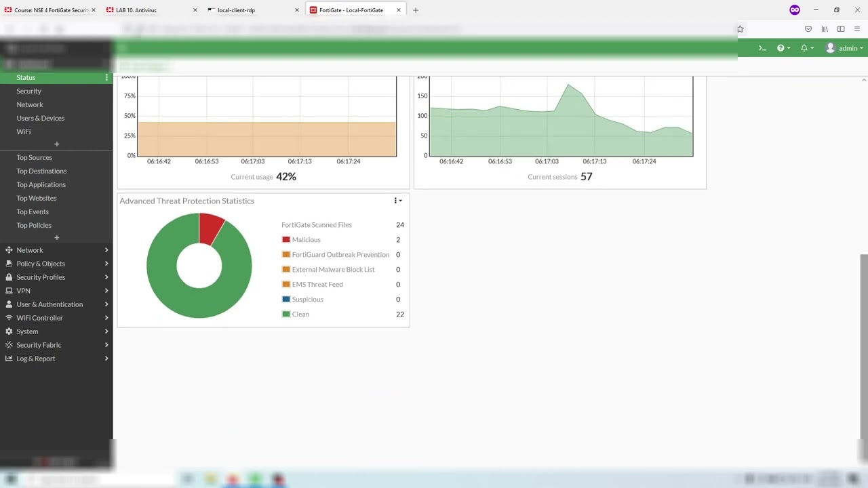Expand the WiFi Controller chevron
This screenshot has height=488, width=868.
point(106,318)
